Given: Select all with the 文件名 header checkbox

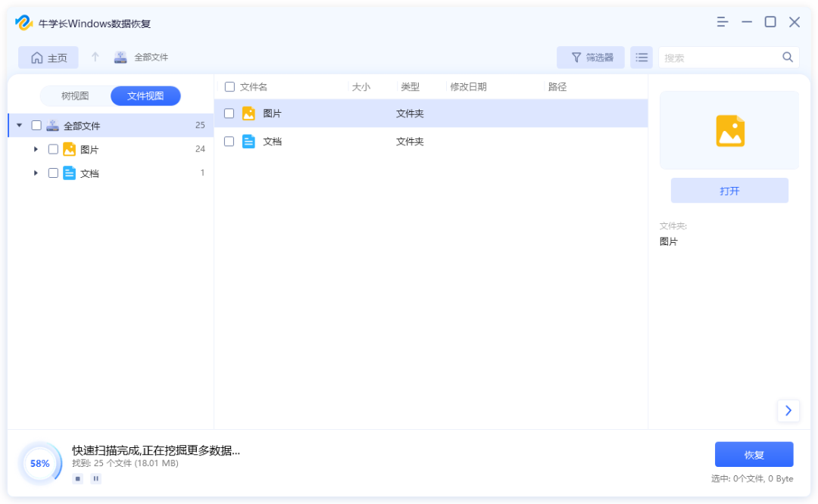Looking at the screenshot, I should click(x=229, y=86).
